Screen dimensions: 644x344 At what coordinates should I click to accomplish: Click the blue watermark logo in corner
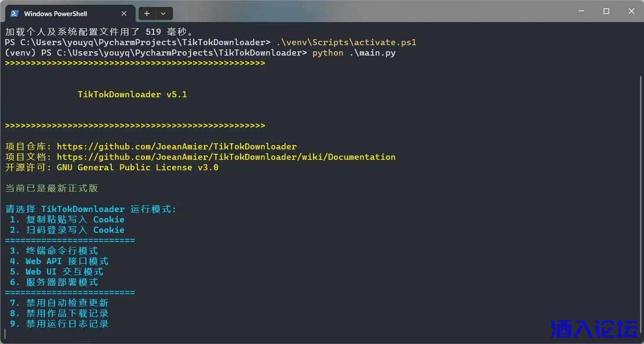pyautogui.click(x=594, y=329)
